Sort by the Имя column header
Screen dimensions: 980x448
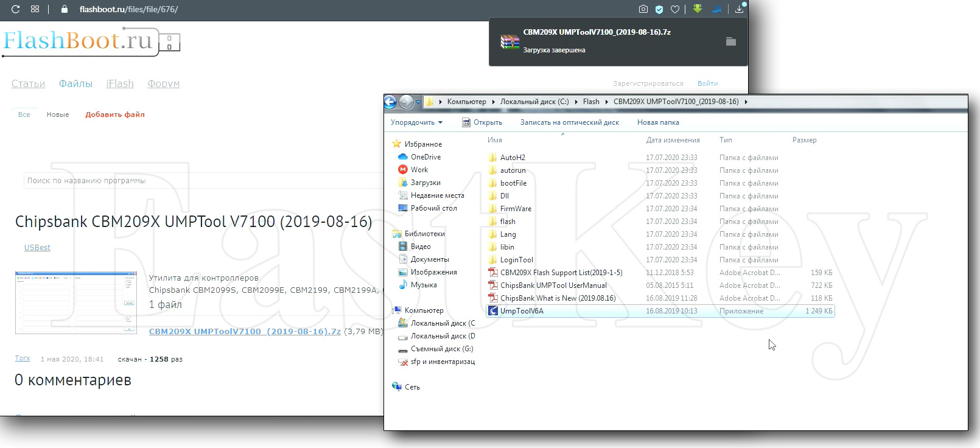click(495, 140)
